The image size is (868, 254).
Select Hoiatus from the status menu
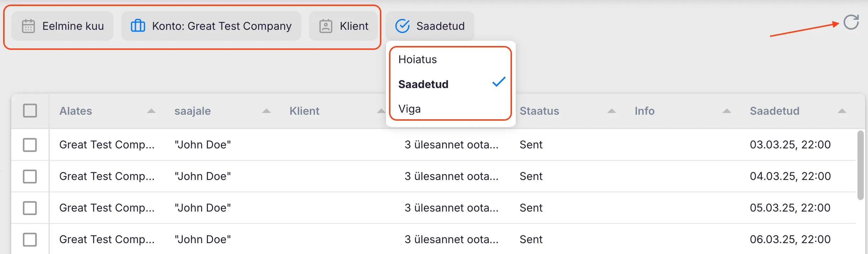tap(417, 60)
